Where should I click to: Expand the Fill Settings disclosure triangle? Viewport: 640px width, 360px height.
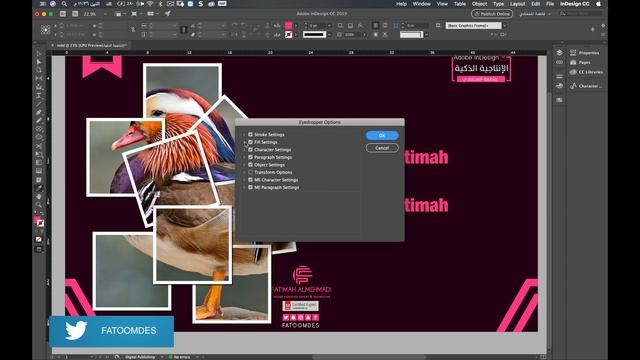[x=244, y=142]
